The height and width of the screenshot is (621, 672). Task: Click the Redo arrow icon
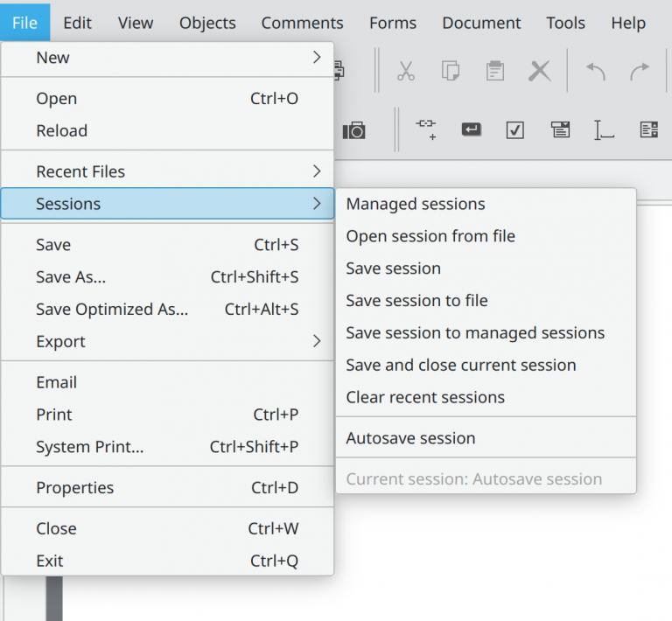(640, 71)
